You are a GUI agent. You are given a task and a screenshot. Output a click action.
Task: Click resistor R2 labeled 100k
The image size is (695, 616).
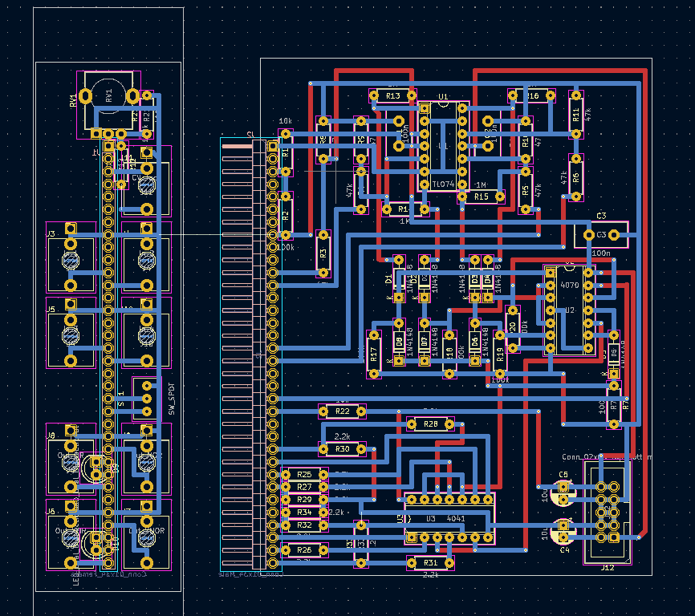click(x=285, y=215)
